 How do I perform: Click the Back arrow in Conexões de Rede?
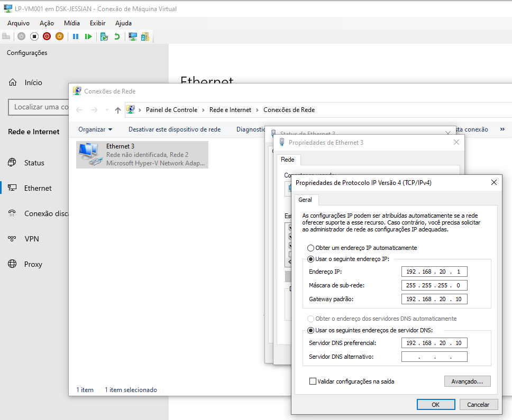click(x=79, y=110)
